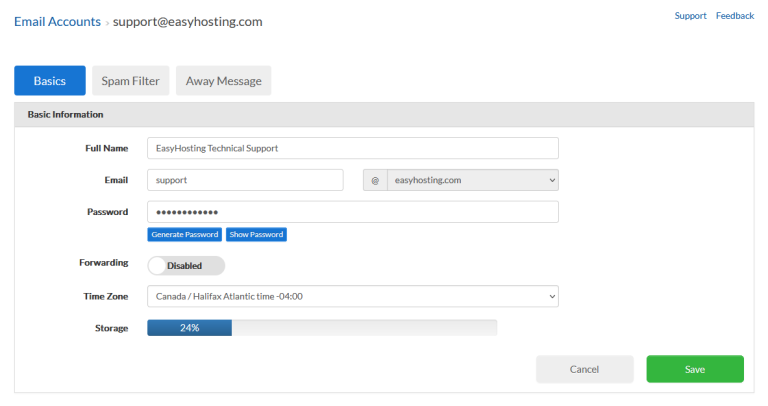Click the Basic Information section header
768x406 pixels.
point(384,115)
